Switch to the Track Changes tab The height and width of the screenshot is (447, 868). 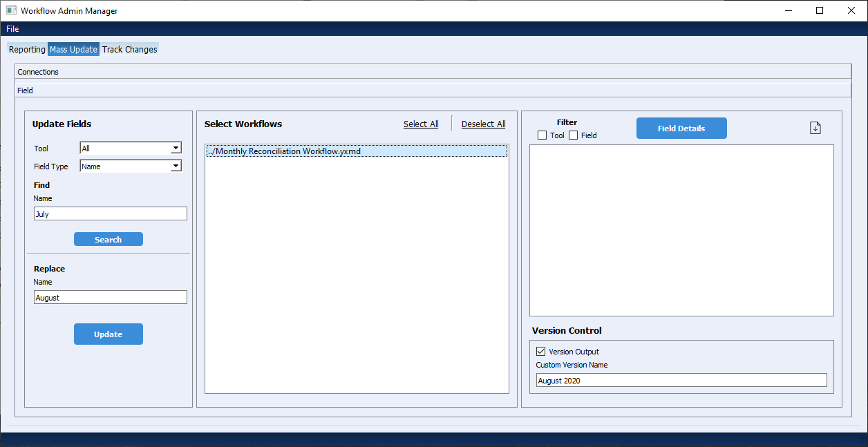(x=130, y=50)
